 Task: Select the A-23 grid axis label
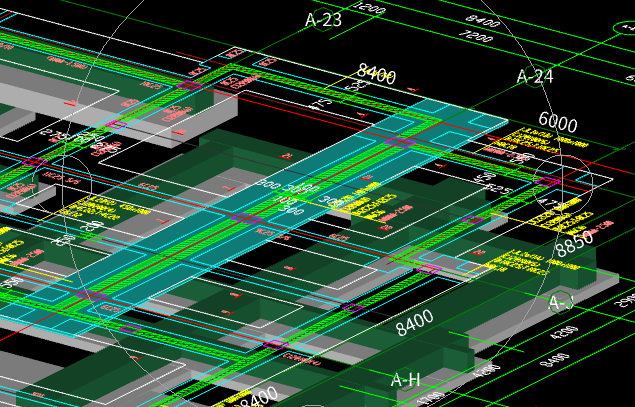323,19
